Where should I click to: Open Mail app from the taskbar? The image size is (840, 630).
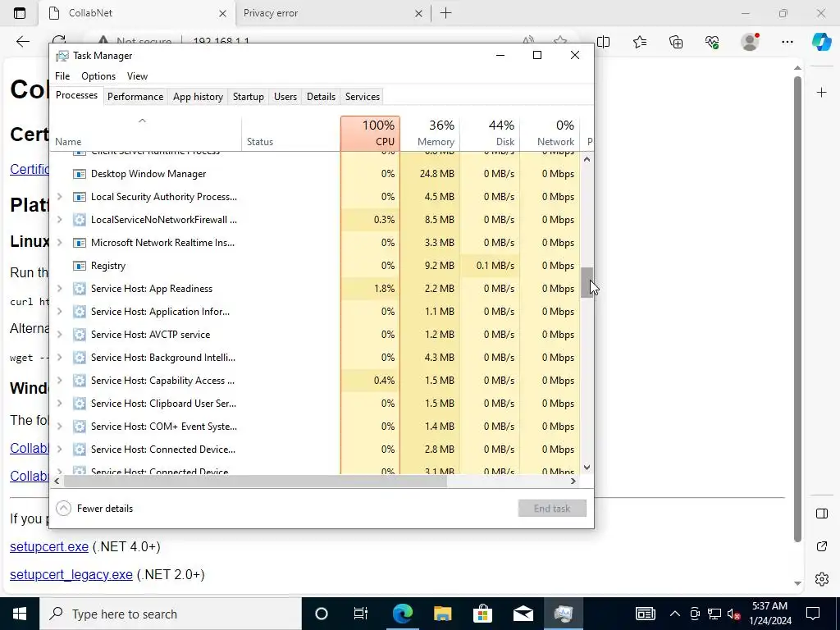point(523,614)
